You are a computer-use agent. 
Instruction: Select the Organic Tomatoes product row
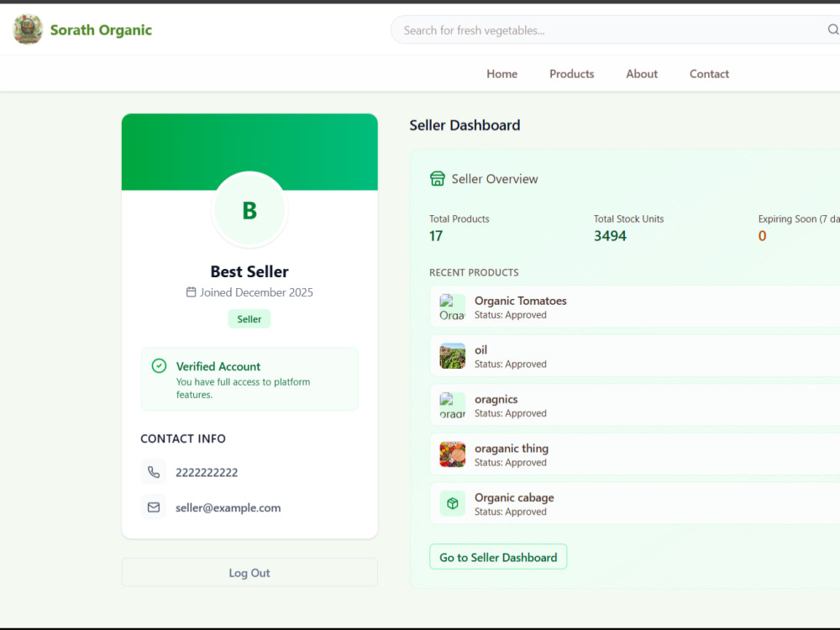point(635,307)
